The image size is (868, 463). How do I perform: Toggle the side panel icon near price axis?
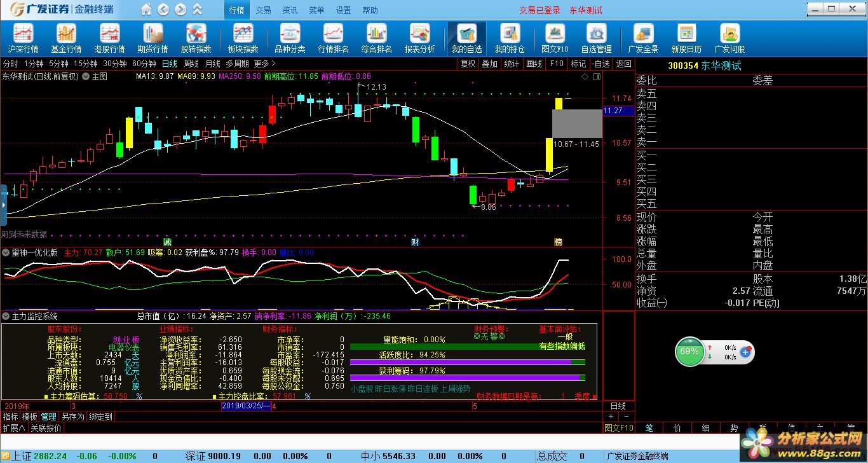pos(596,76)
